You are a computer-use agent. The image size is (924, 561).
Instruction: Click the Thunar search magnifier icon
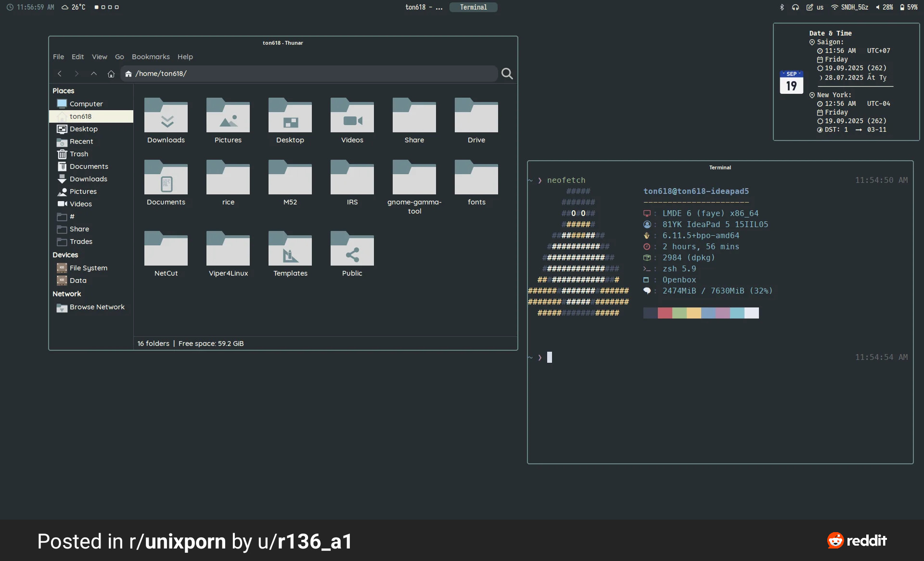pyautogui.click(x=507, y=74)
